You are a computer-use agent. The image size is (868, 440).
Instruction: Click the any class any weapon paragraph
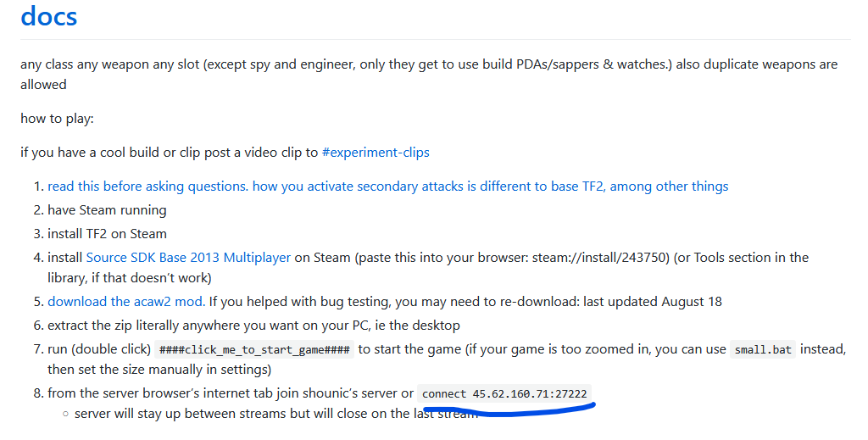[429, 75]
